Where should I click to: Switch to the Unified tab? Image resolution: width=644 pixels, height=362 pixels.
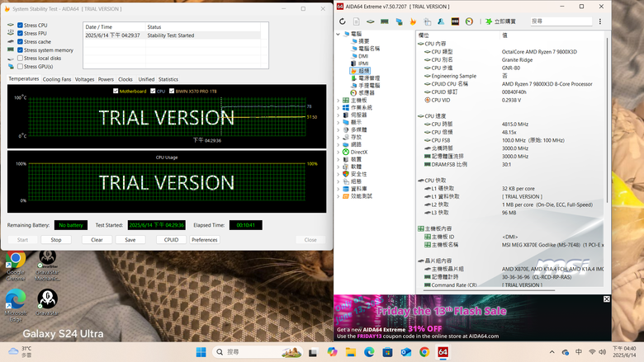point(146,79)
